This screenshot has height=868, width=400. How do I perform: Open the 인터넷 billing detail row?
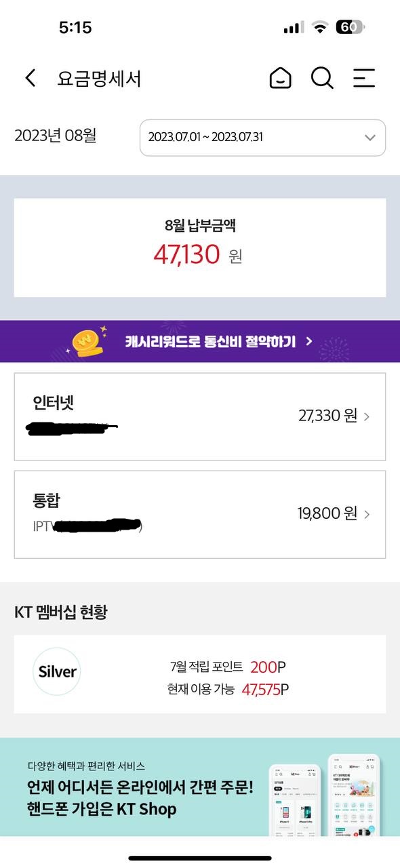click(x=200, y=416)
